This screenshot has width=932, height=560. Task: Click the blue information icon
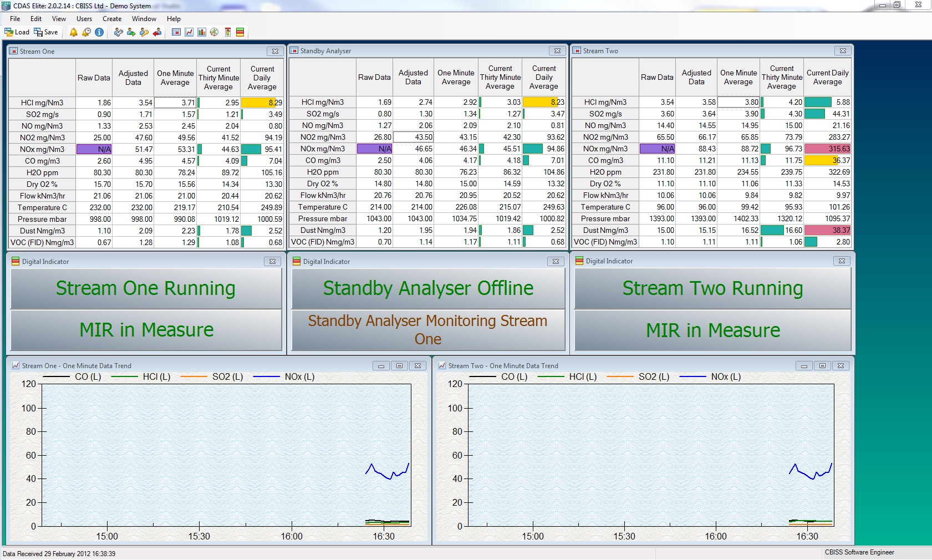click(99, 32)
